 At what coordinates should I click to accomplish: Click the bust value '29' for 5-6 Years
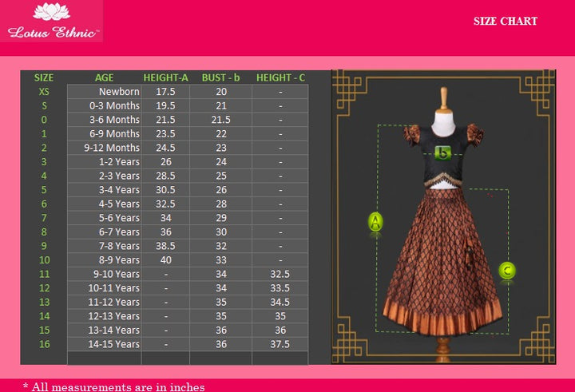coord(221,218)
